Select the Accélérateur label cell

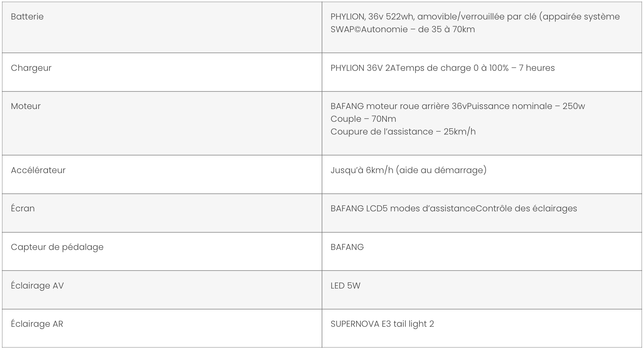tap(38, 171)
